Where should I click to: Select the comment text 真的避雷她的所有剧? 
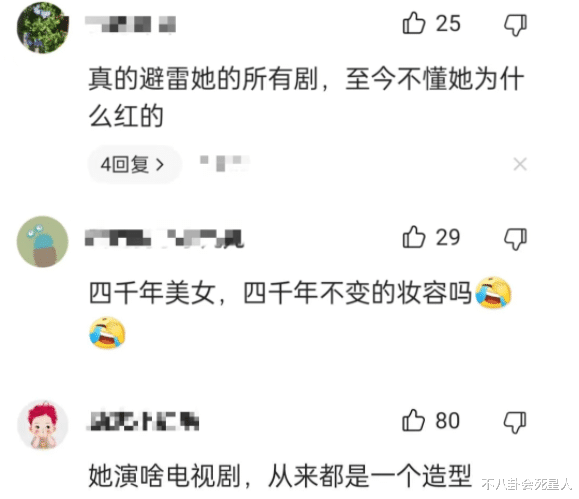tap(203, 79)
